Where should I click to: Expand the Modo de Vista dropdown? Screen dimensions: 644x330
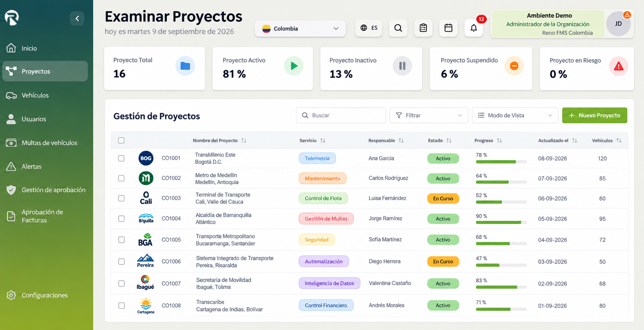tap(515, 115)
